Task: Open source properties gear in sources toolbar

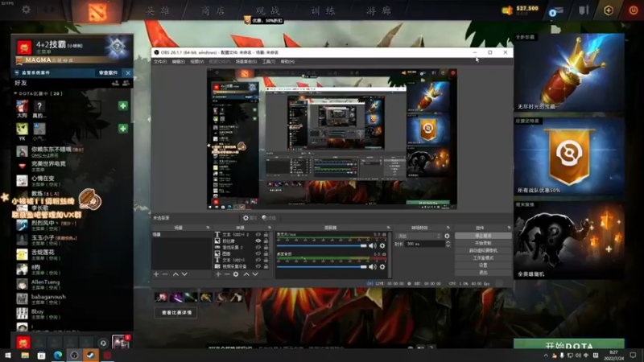Action: point(236,274)
